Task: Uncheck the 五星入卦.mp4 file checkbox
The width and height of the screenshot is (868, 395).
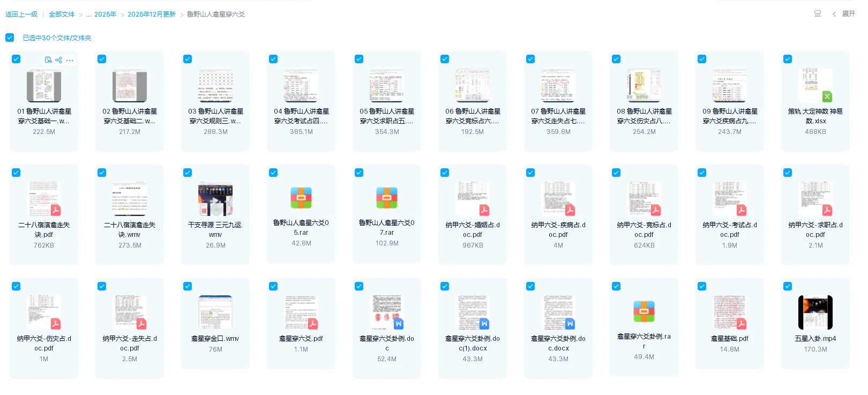Action: tap(788, 286)
